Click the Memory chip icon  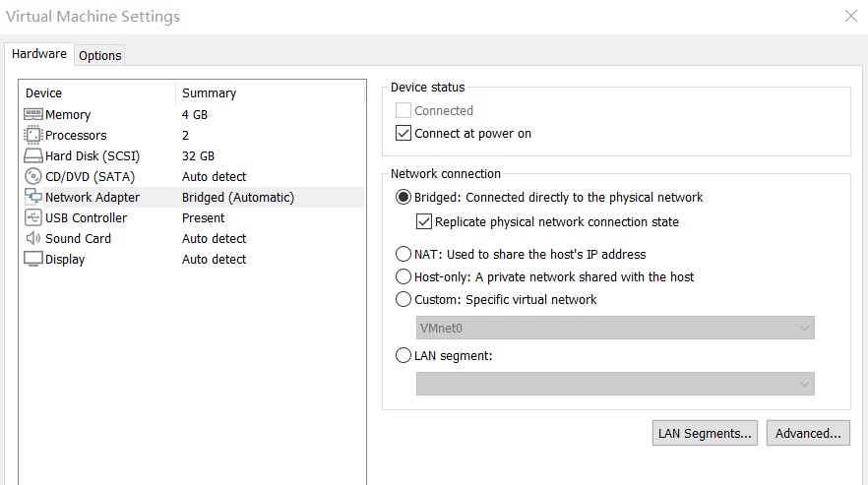(33, 114)
